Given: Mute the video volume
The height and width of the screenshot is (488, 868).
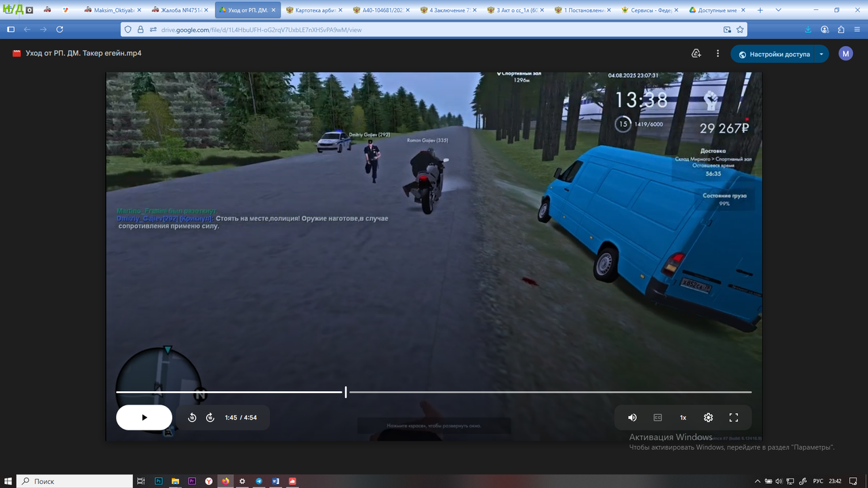Looking at the screenshot, I should tap(632, 418).
